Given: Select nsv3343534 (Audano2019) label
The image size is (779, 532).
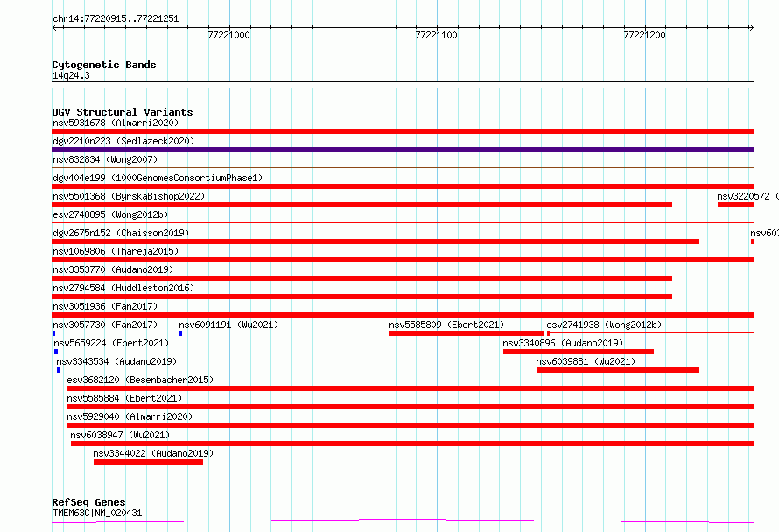Looking at the screenshot, I should (x=116, y=361).
